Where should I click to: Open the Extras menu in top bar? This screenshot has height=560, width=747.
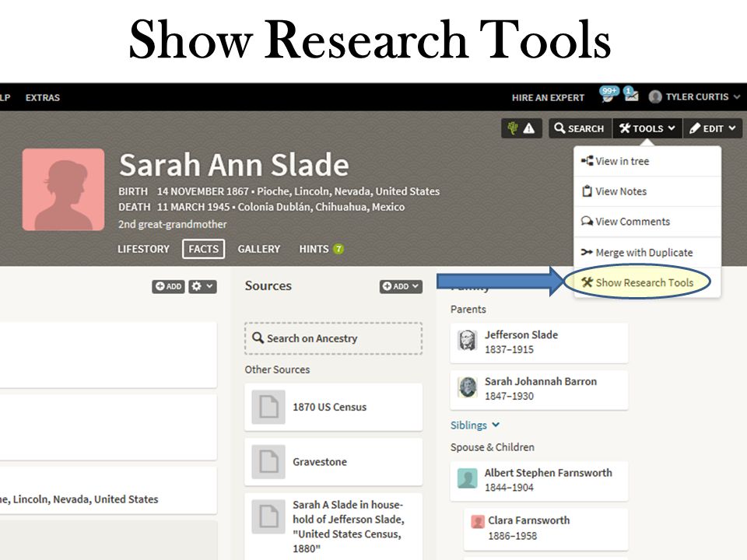(42, 98)
